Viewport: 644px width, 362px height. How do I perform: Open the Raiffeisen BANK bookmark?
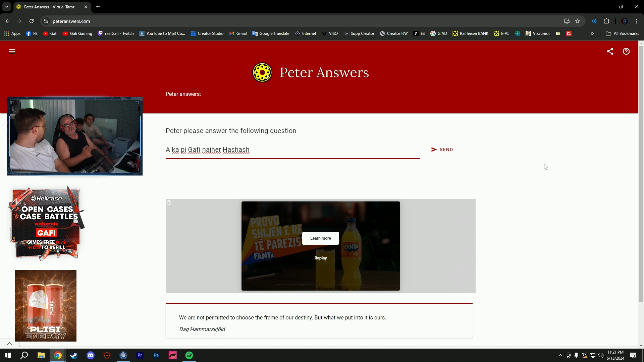(x=471, y=34)
